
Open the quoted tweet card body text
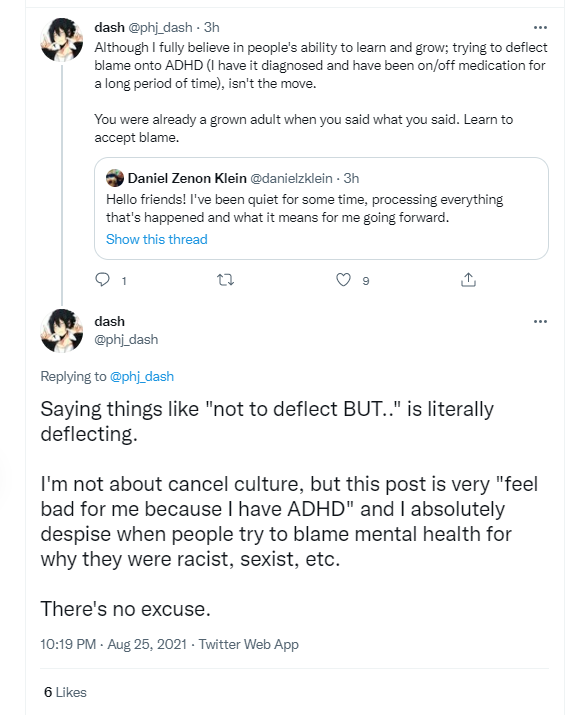click(305, 208)
